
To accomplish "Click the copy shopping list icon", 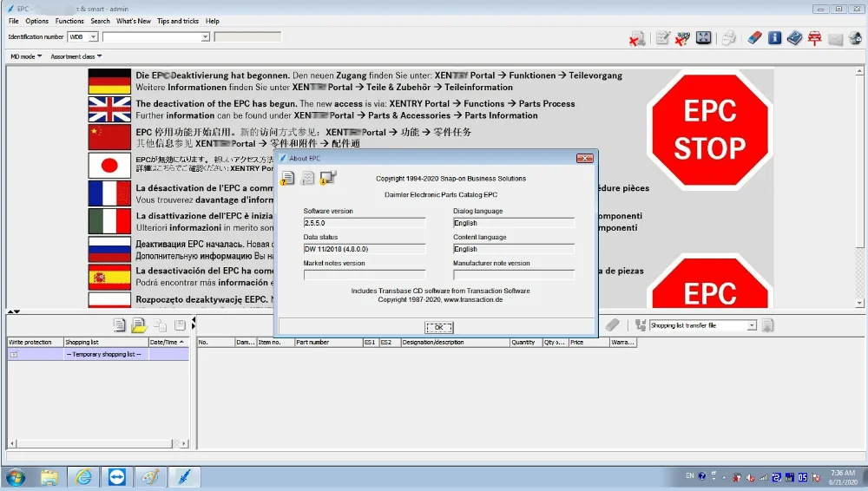I will pyautogui.click(x=160, y=325).
